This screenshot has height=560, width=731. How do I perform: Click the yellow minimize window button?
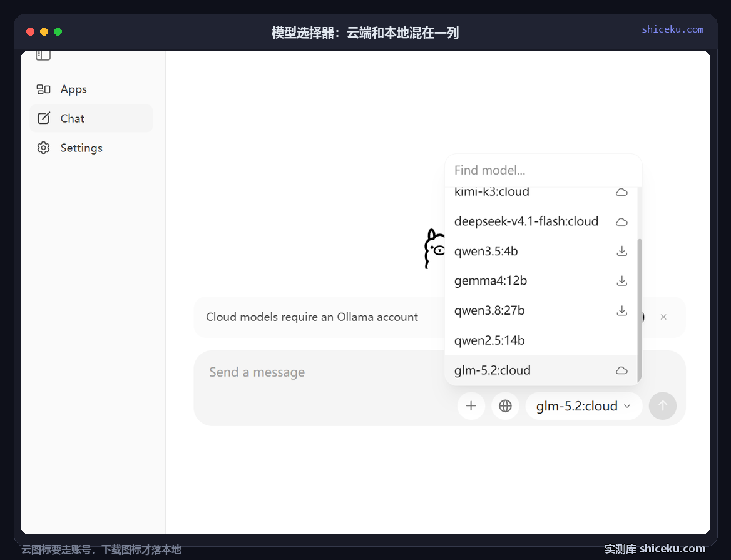pyautogui.click(x=44, y=32)
